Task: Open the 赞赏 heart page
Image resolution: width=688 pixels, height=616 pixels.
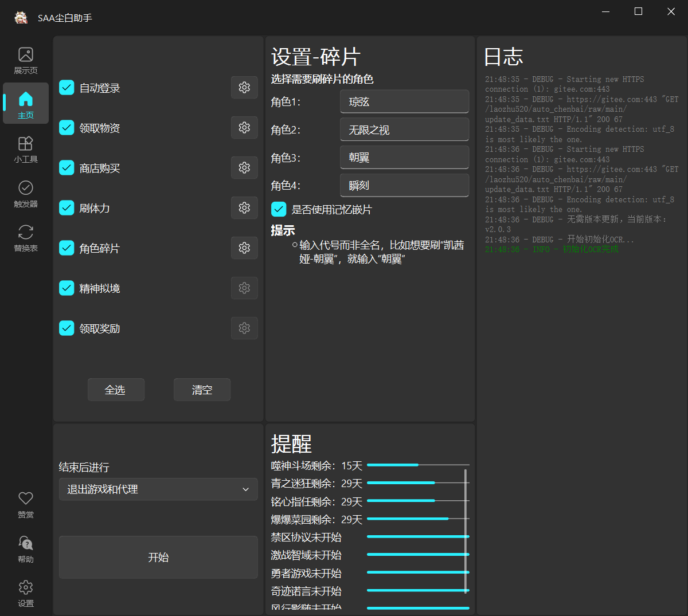Action: (26, 505)
